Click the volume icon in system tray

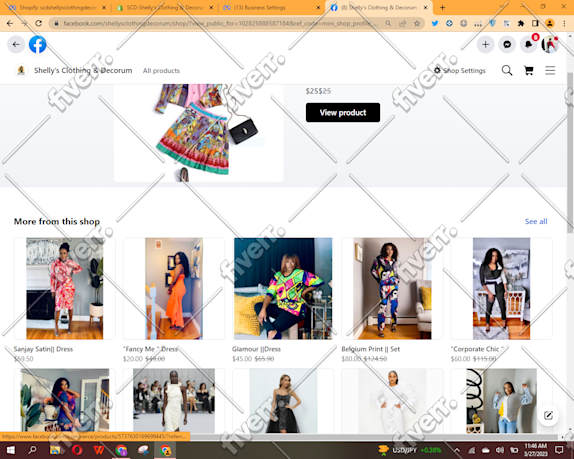500,450
